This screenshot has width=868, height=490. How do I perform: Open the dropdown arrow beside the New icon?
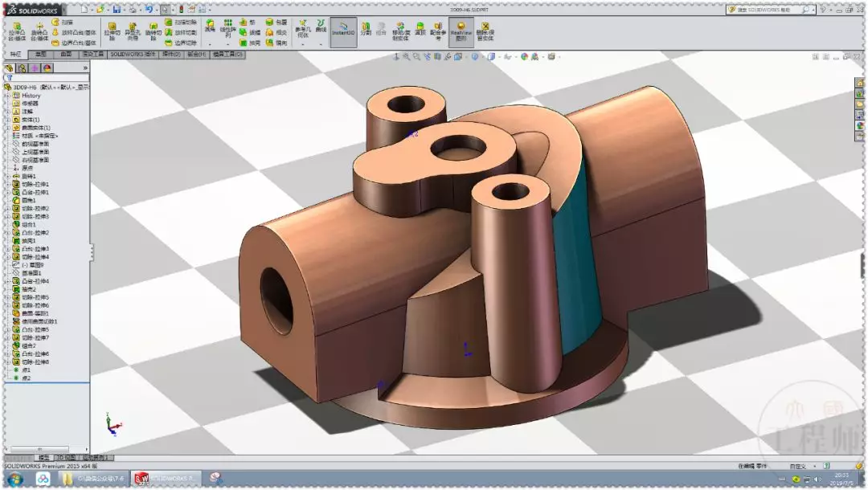pos(92,10)
